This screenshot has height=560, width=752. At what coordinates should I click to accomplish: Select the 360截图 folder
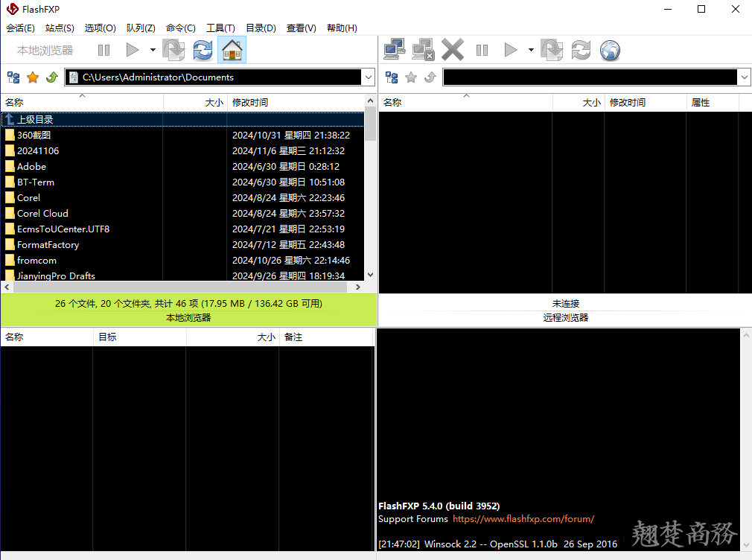pos(182,136)
